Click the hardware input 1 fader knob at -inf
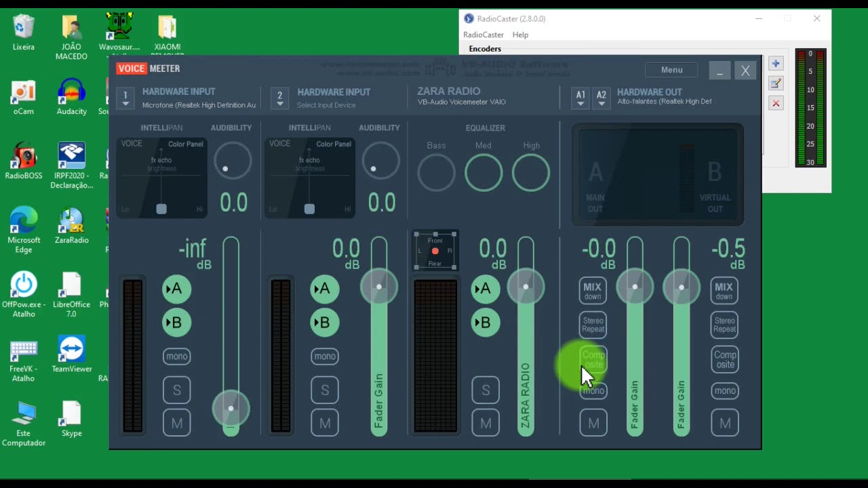 pos(231,409)
